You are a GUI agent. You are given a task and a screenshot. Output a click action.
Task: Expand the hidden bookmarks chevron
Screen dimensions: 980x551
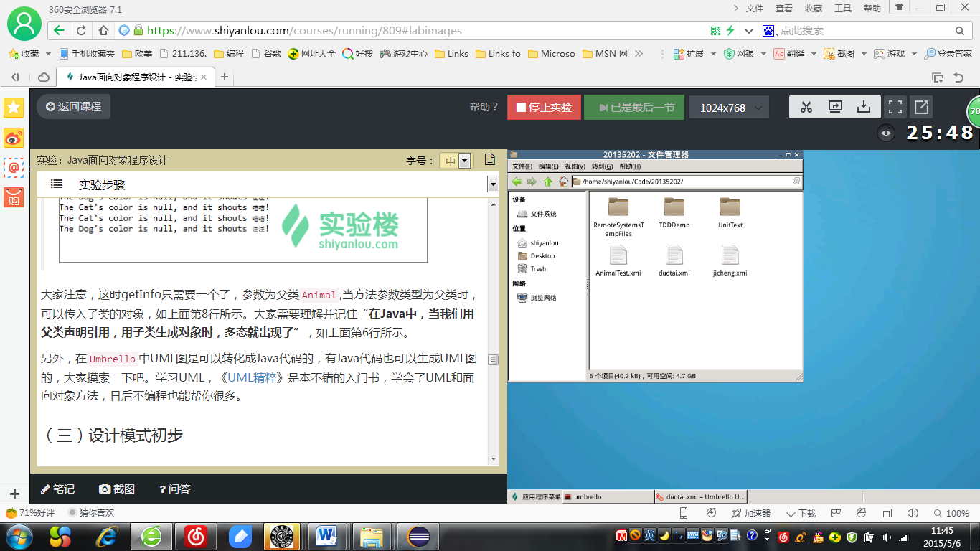click(639, 54)
